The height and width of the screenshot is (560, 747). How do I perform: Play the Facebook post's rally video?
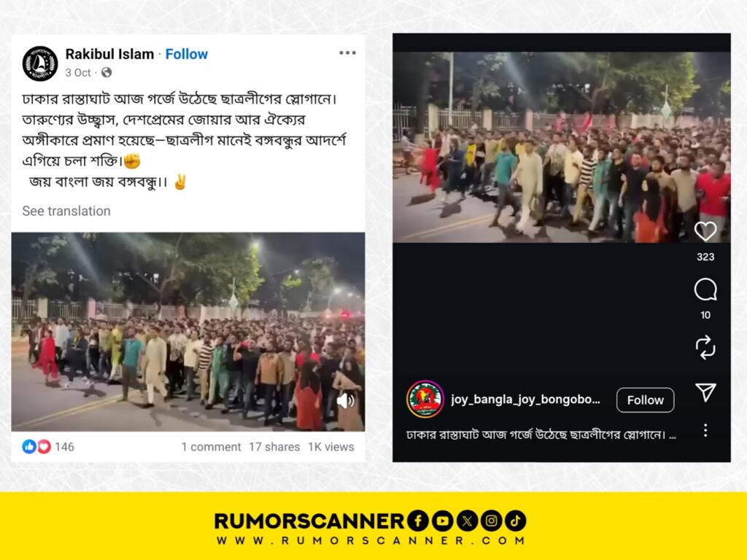pos(188,332)
